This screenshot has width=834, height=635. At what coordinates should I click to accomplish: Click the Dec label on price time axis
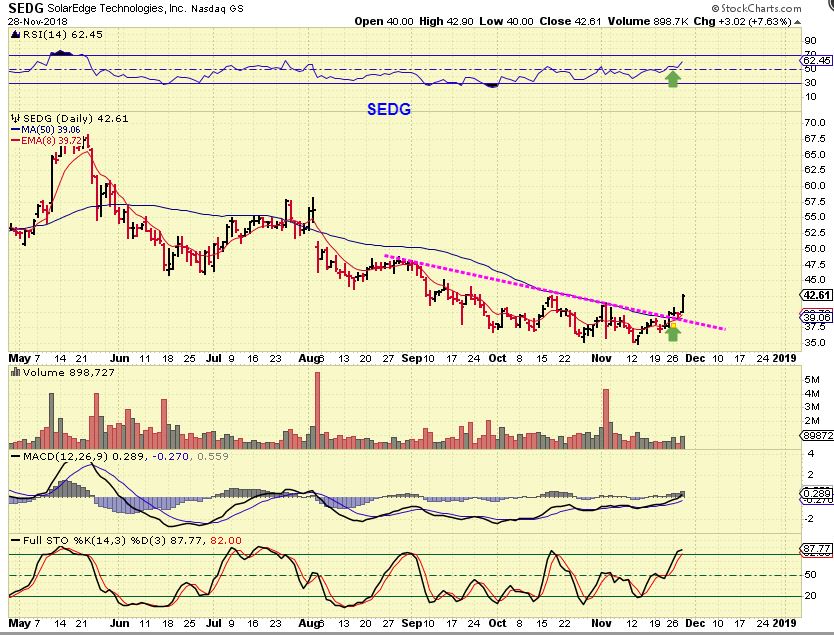coord(695,358)
